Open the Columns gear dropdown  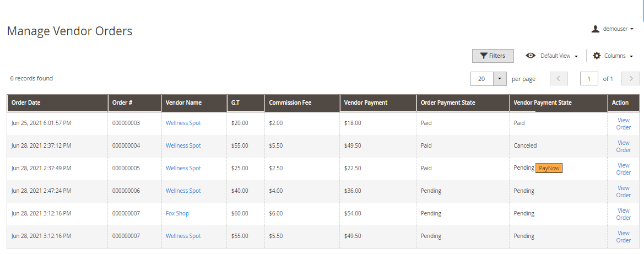[x=613, y=56]
